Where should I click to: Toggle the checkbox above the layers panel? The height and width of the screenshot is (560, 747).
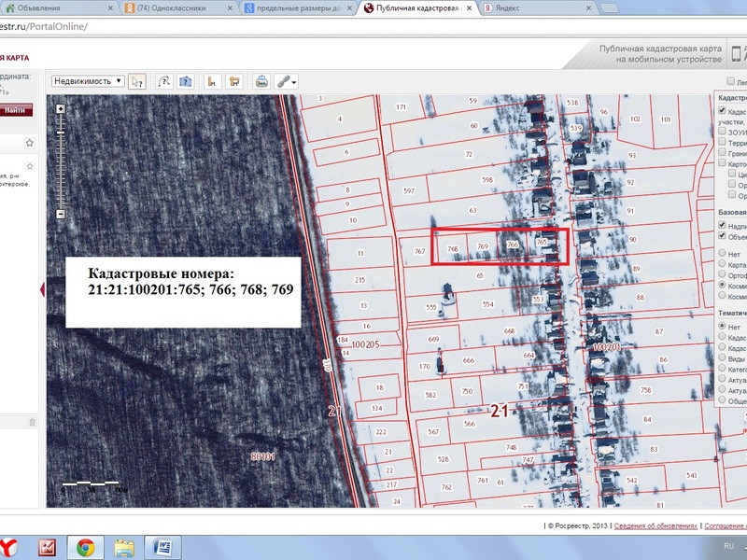[731, 81]
